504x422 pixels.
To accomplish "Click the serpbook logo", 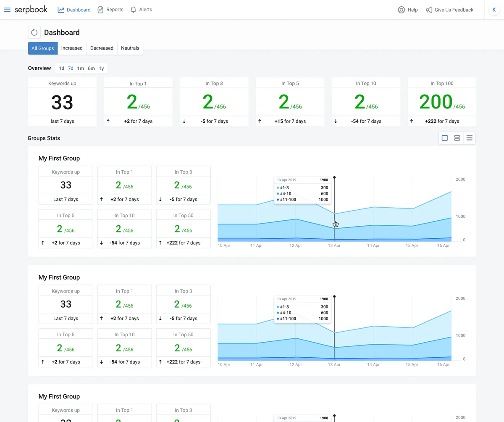I will tap(31, 9).
